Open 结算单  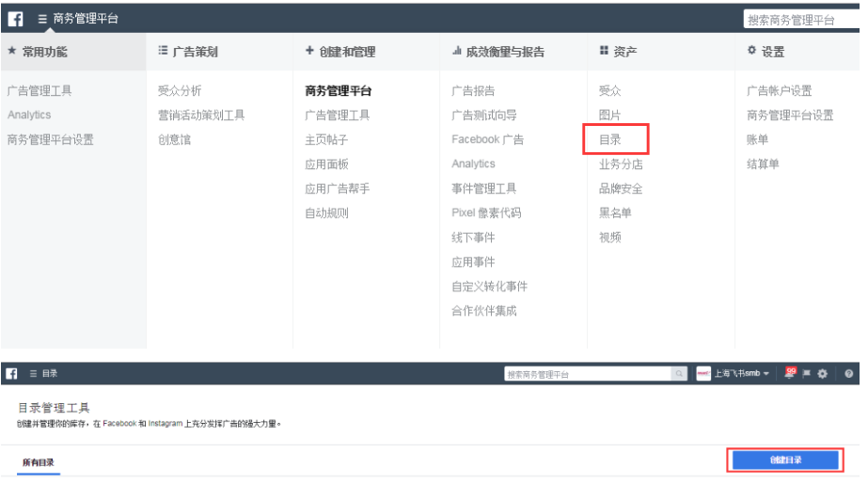click(763, 164)
